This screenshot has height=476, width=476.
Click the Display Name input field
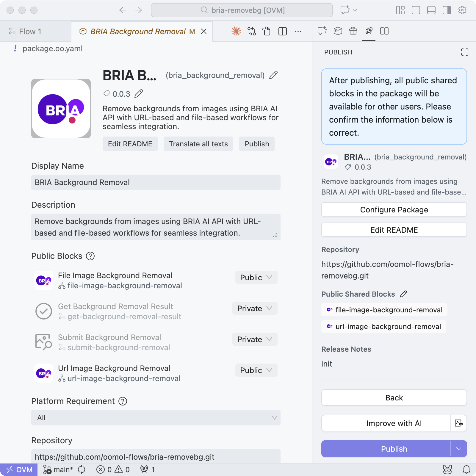pos(156,182)
